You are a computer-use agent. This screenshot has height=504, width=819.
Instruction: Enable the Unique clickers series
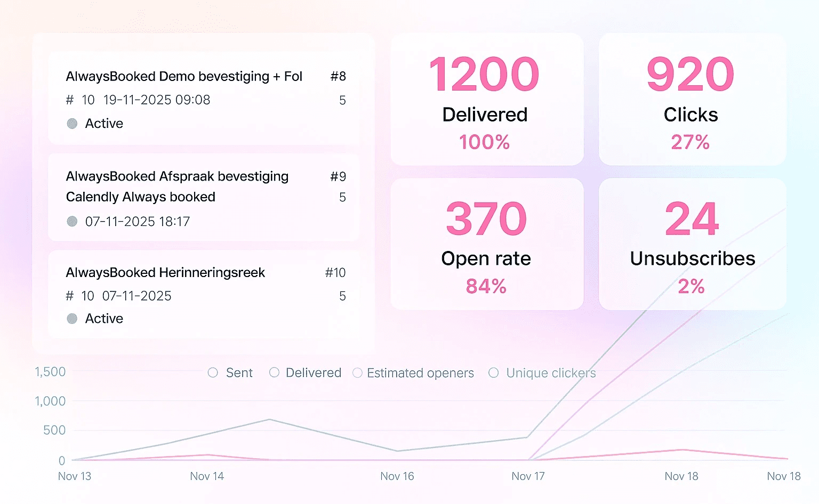coord(493,373)
